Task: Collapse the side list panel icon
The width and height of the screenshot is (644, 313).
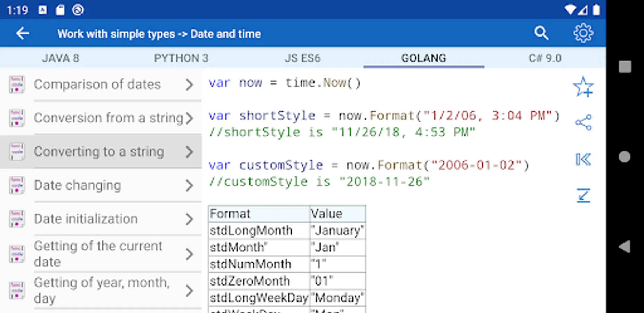Action: (583, 160)
